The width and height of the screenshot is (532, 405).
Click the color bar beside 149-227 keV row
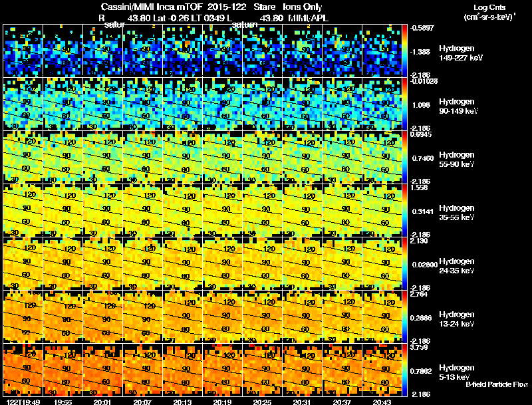pyautogui.click(x=404, y=50)
